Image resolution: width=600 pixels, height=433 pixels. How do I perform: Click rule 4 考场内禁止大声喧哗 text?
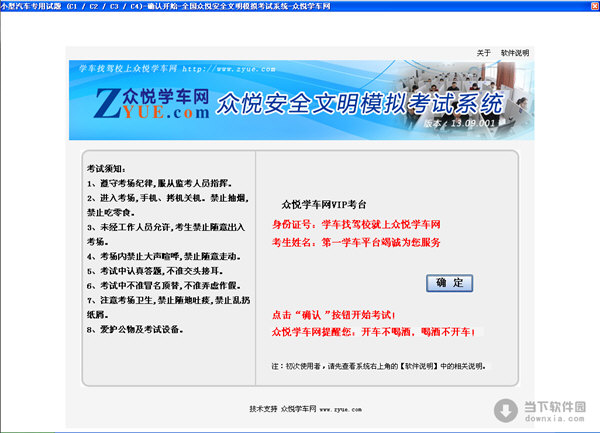[x=164, y=256]
